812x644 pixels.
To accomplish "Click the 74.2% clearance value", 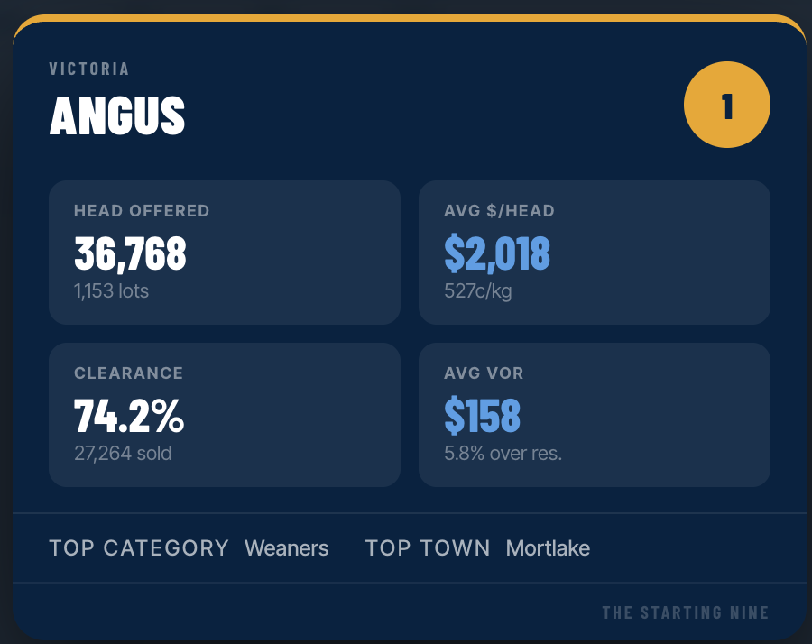I will pyautogui.click(x=129, y=416).
